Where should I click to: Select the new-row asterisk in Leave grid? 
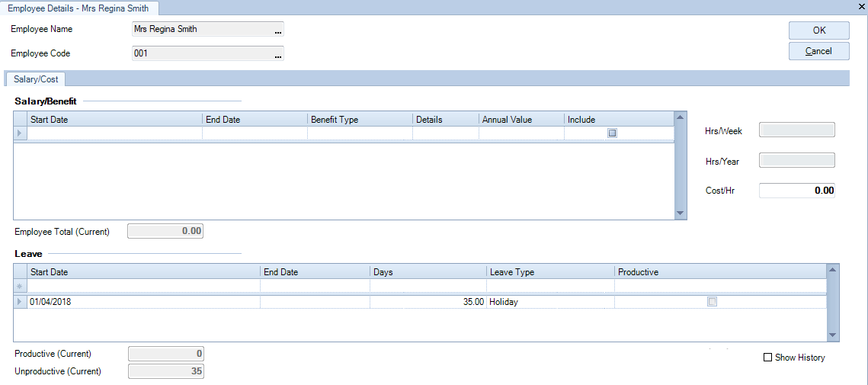[x=21, y=286]
